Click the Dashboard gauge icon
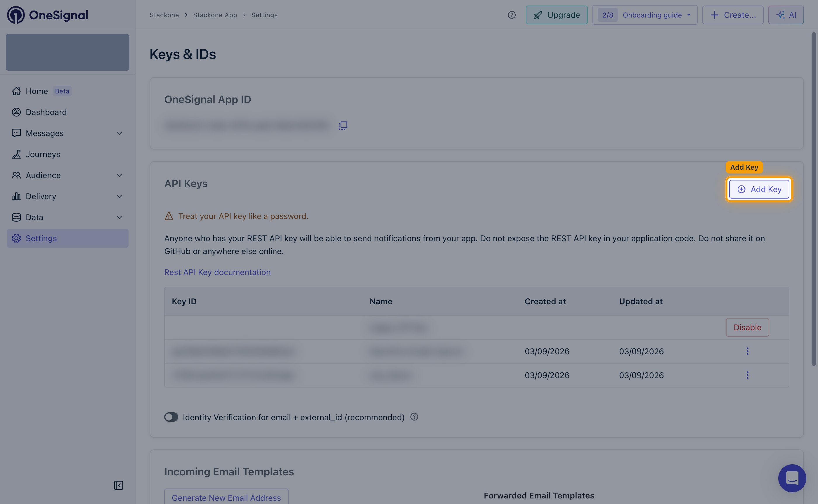This screenshot has width=818, height=504. (16, 112)
